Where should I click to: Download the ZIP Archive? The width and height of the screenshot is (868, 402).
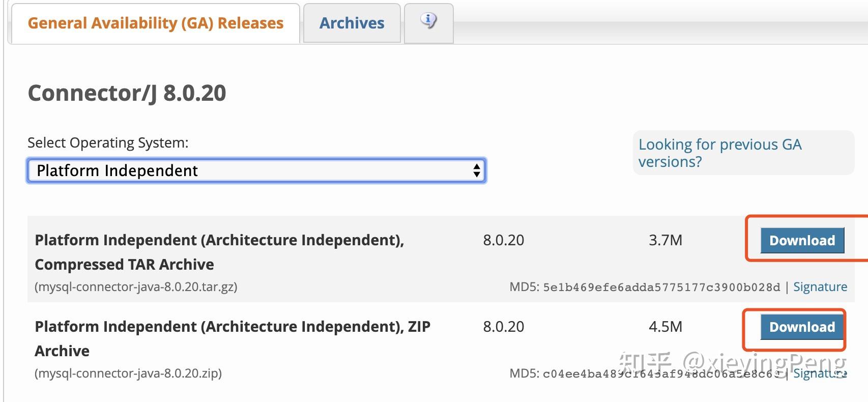click(802, 327)
